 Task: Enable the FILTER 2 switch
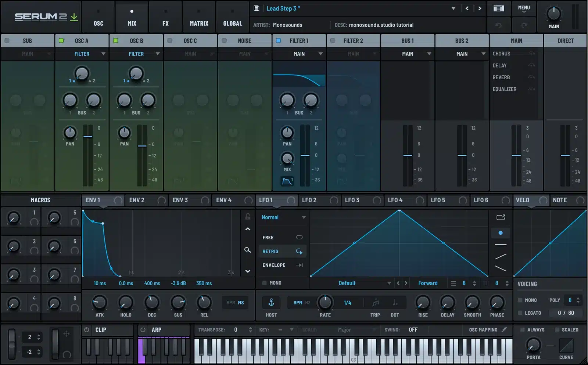pos(333,41)
